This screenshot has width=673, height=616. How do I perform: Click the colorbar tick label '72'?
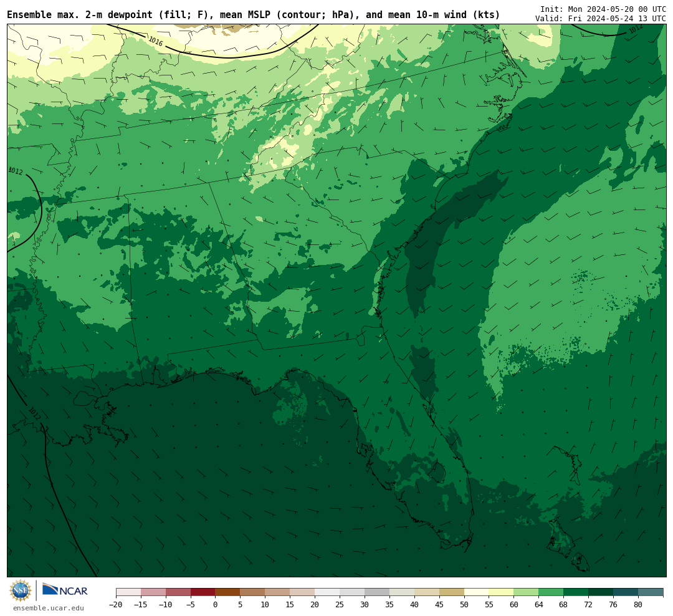(588, 605)
